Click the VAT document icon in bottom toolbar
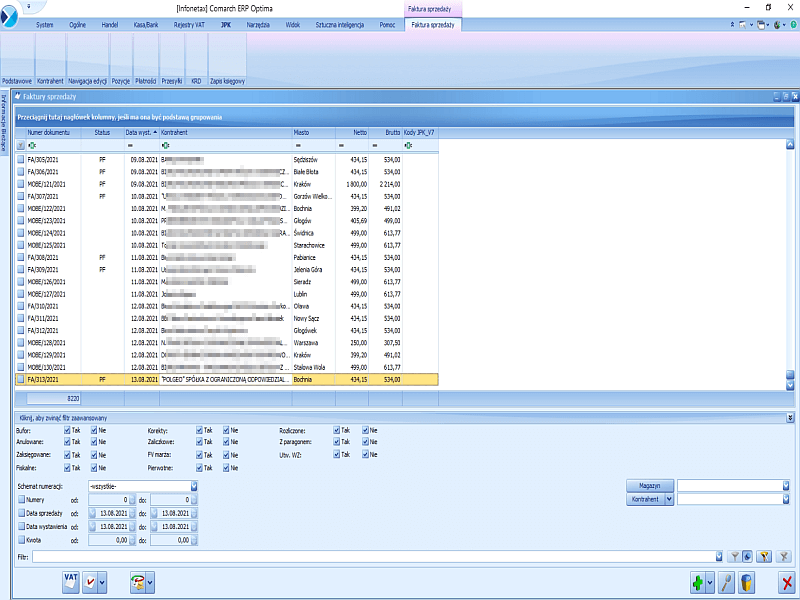Image resolution: width=800 pixels, height=600 pixels. (x=71, y=582)
